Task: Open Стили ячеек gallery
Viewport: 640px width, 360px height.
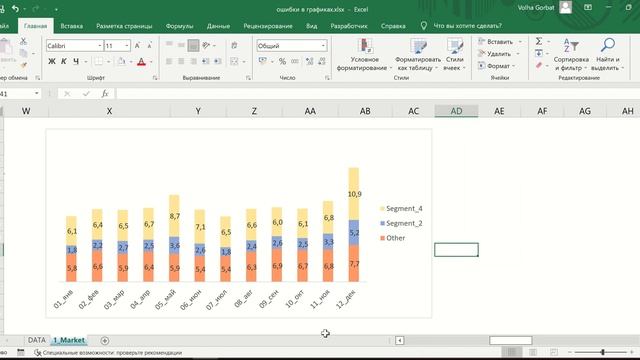Action: pyautogui.click(x=454, y=55)
